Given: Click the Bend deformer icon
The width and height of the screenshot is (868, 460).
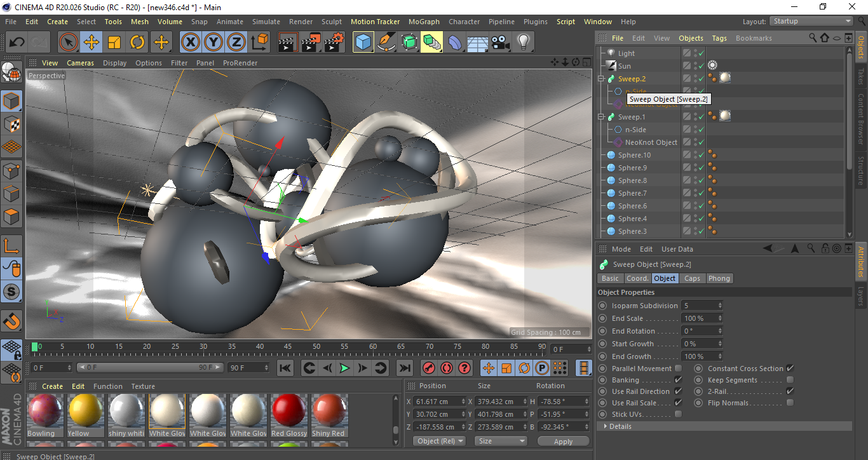Looking at the screenshot, I should coord(455,43).
